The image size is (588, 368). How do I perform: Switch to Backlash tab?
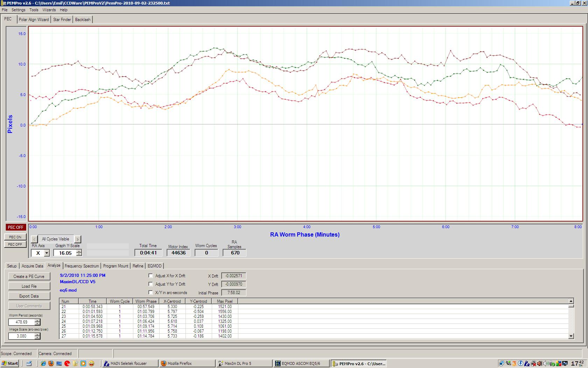[83, 20]
